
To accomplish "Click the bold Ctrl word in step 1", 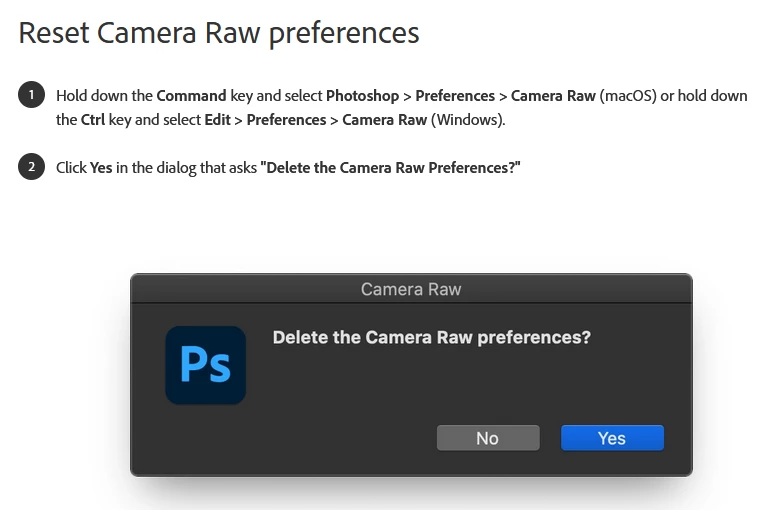I will click(93, 120).
